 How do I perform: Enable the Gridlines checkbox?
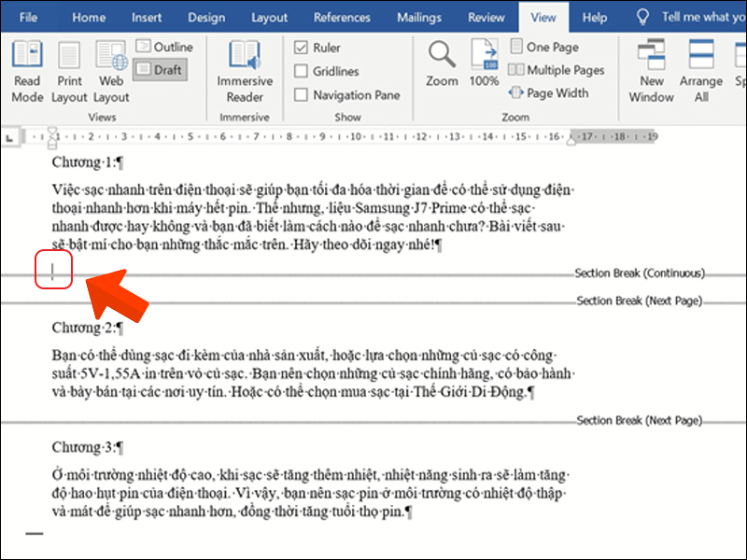pyautogui.click(x=302, y=71)
